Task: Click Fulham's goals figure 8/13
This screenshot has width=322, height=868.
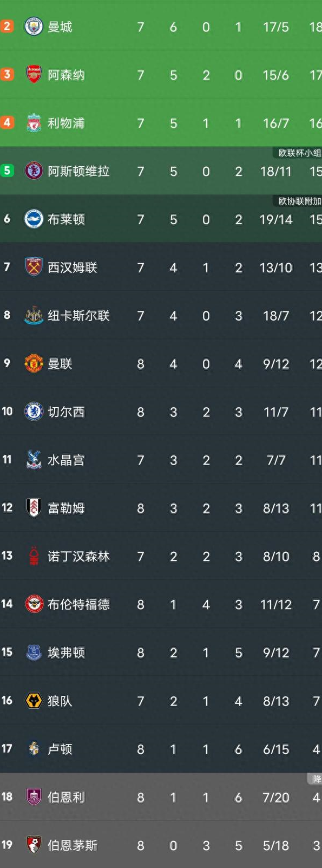Action: pos(276,508)
